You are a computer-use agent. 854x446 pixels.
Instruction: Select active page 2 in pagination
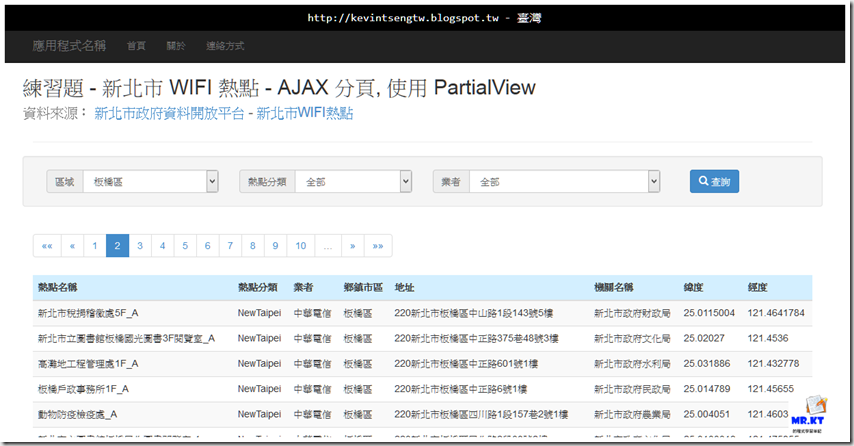117,246
